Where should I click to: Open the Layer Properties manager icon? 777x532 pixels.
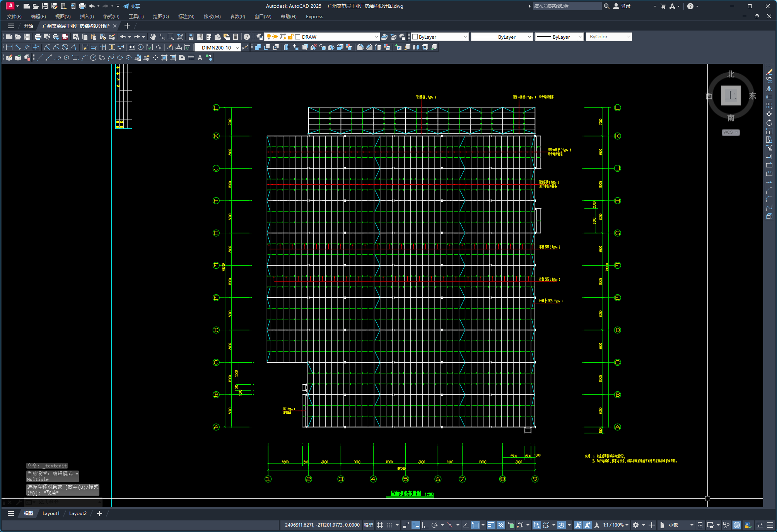[260, 37]
